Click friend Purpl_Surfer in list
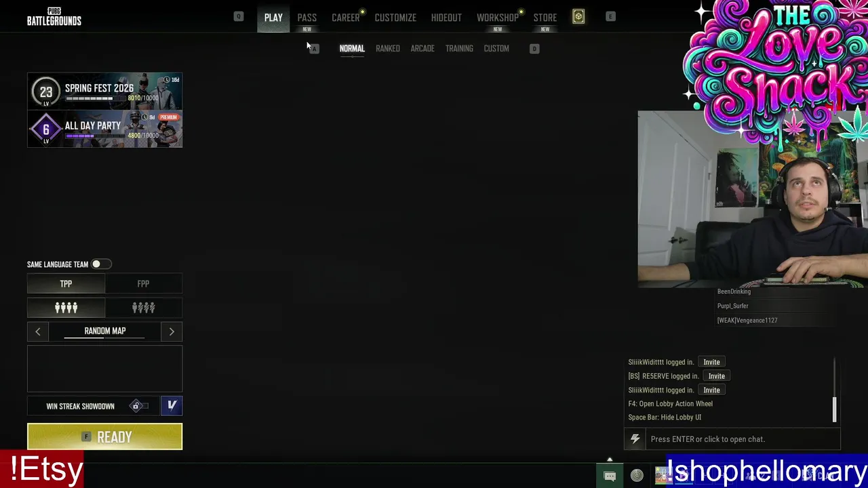 click(x=732, y=306)
